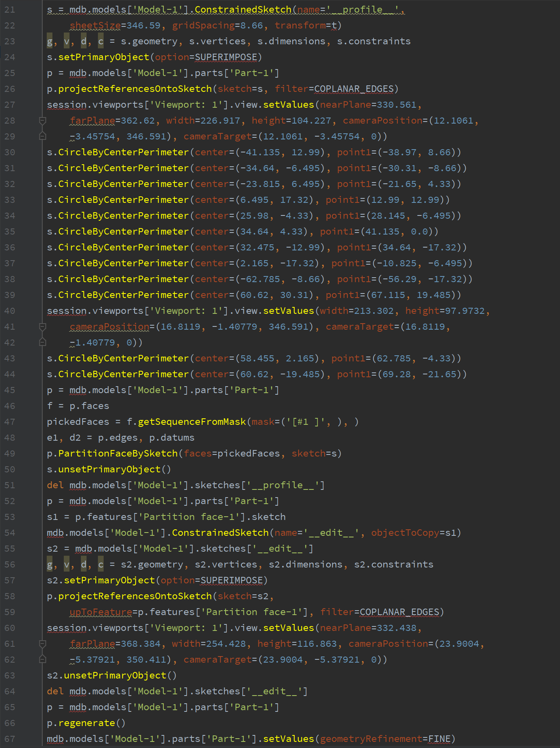Click 'regenerate' on line 66
The height and width of the screenshot is (748, 560).
tap(87, 723)
